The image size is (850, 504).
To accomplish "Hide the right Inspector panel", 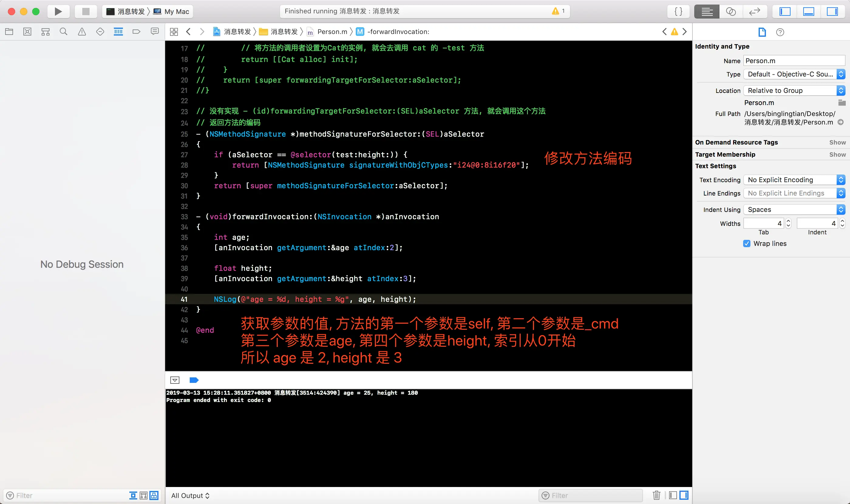I will click(832, 12).
